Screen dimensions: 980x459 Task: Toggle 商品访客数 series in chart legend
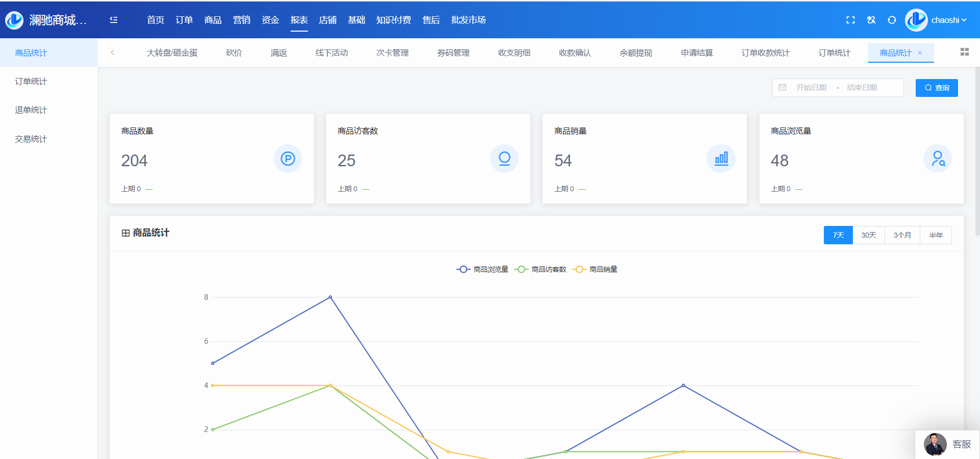(541, 269)
